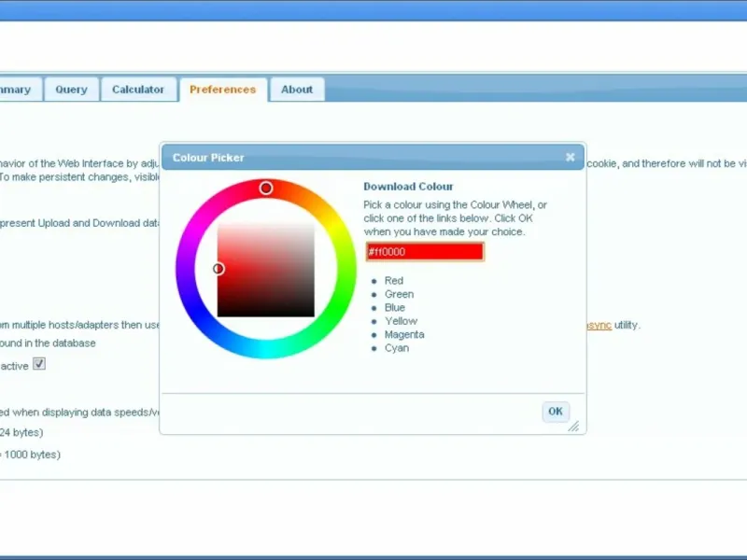Click the Download Colour heading
The image size is (747, 560).
point(408,187)
